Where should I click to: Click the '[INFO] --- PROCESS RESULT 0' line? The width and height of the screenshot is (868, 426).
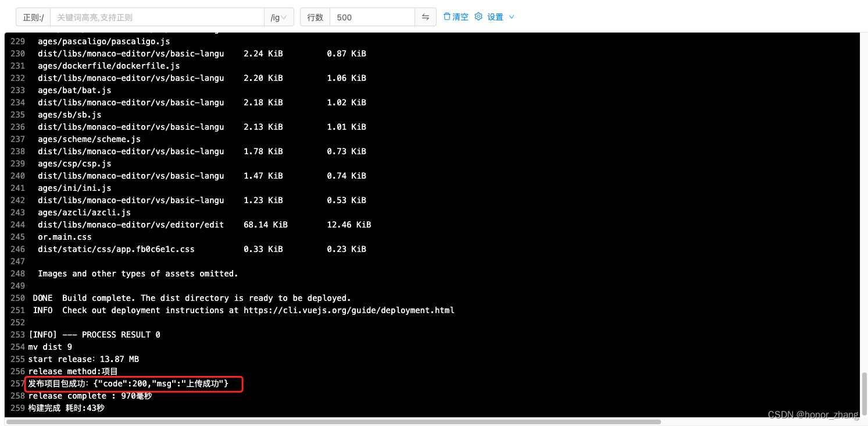pos(94,335)
